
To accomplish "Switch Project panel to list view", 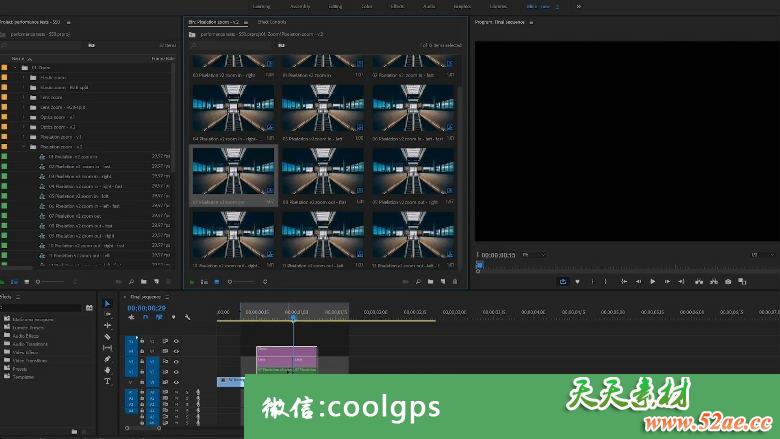I will point(14,281).
